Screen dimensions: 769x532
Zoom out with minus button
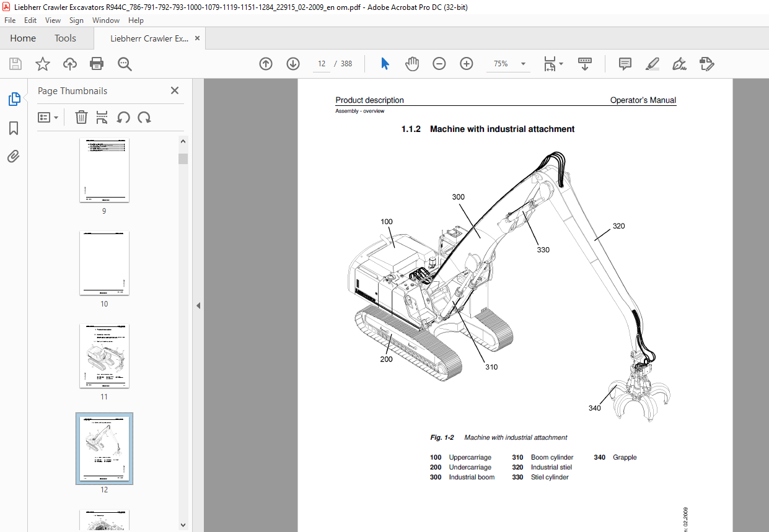439,64
